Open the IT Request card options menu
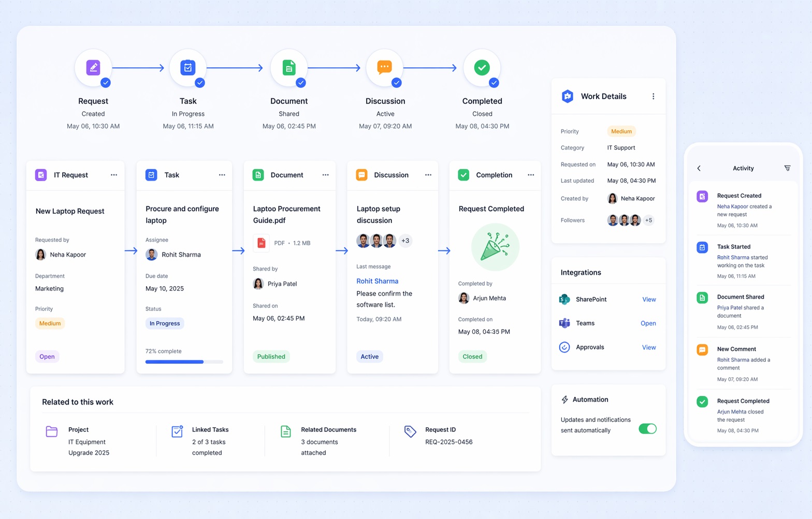Viewport: 812px width, 519px height. click(x=114, y=175)
